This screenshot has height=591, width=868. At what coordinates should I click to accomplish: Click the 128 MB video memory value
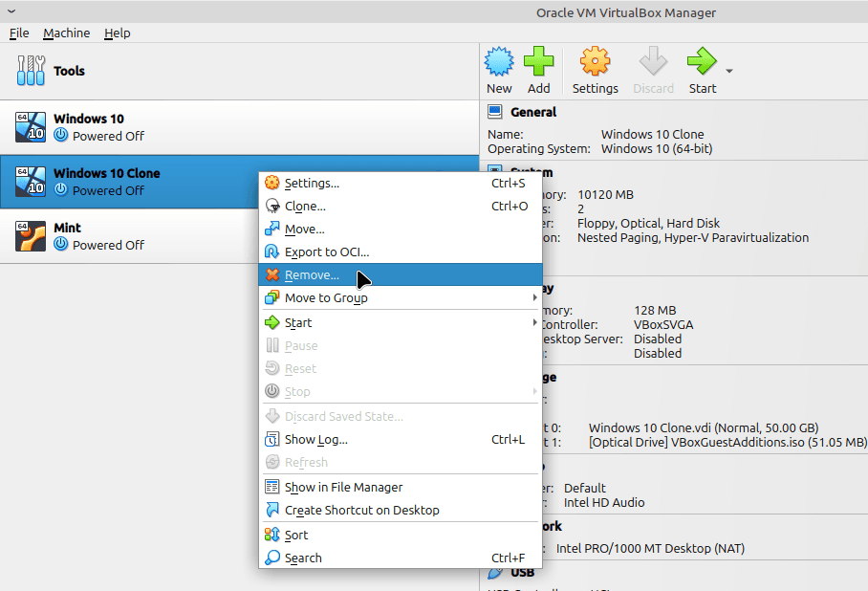655,310
